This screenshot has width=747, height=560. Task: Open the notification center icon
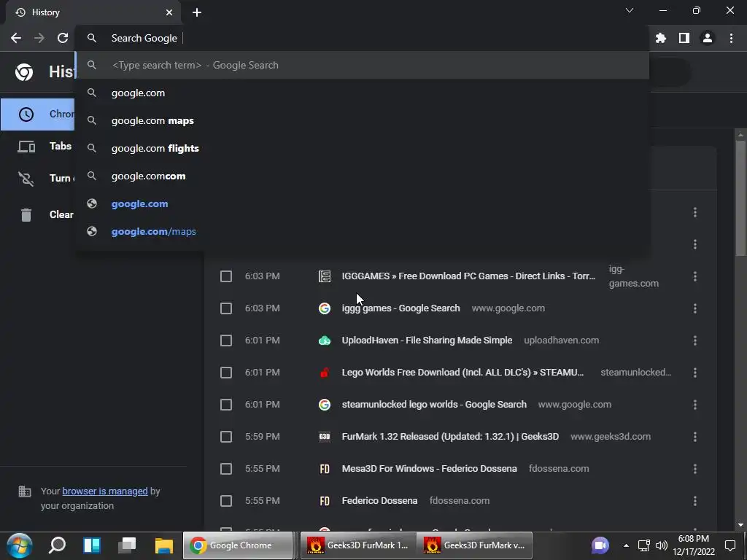pos(730,545)
